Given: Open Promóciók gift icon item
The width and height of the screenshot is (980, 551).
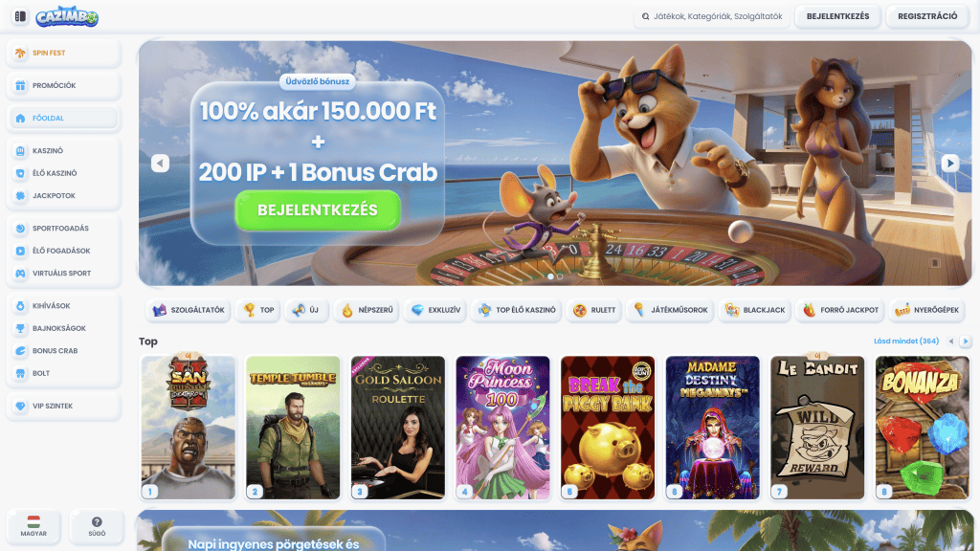Looking at the screenshot, I should 64,85.
